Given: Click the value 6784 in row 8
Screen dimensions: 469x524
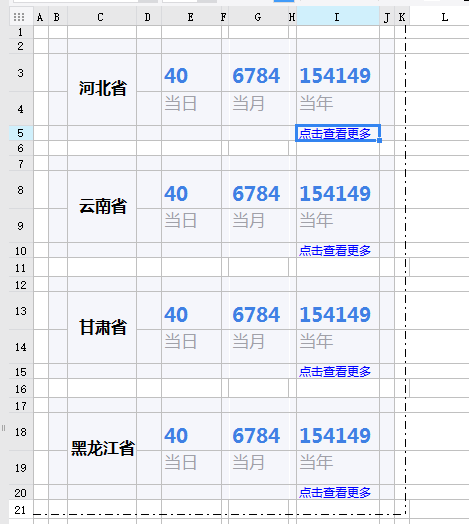Looking at the screenshot, I should (256, 193).
